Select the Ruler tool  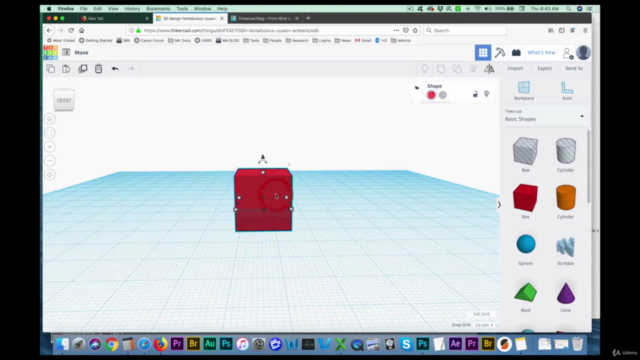tap(567, 91)
